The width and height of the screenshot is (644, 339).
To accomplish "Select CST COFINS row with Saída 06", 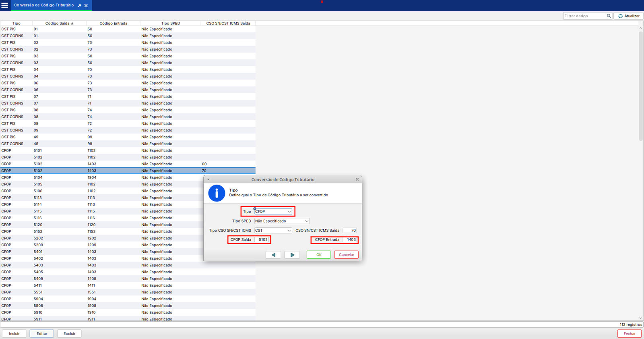I will point(128,90).
